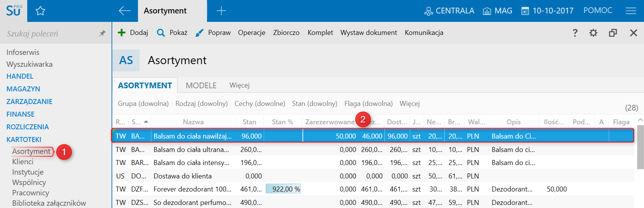Open settings with the gear icon
Image resolution: width=644 pixels, height=208 pixels.
593,33
